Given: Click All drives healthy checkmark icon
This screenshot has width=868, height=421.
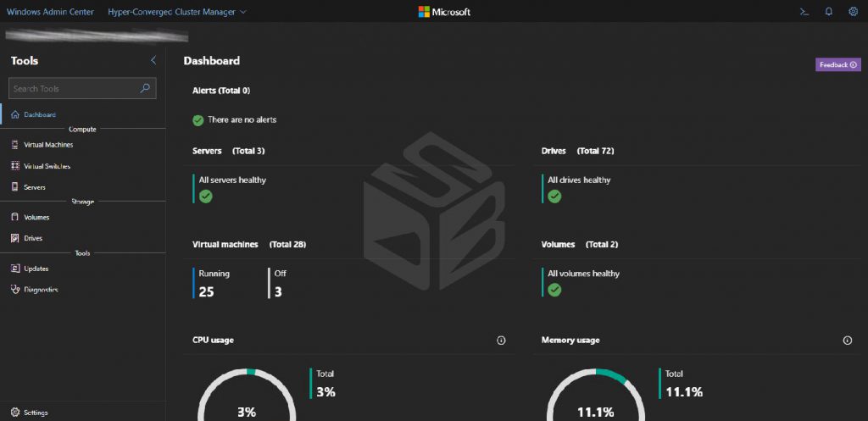Looking at the screenshot, I should click(x=554, y=196).
